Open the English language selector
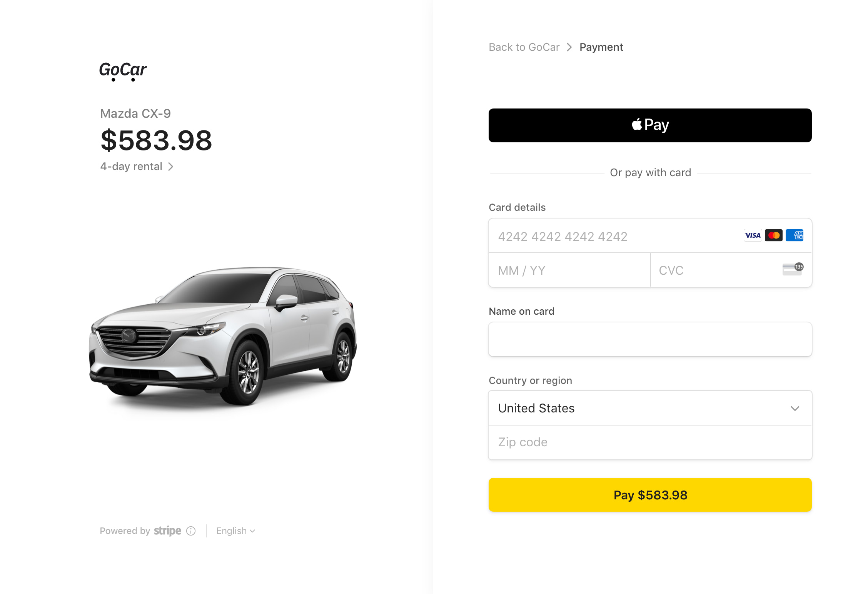The image size is (868, 594). pyautogui.click(x=235, y=531)
